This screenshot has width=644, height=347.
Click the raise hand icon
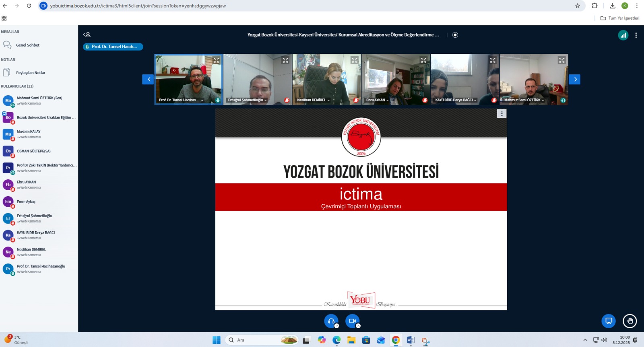click(630, 321)
